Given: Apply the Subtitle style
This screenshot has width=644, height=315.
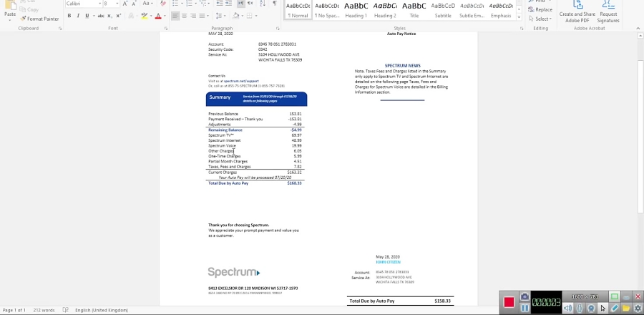Looking at the screenshot, I should 443,10.
